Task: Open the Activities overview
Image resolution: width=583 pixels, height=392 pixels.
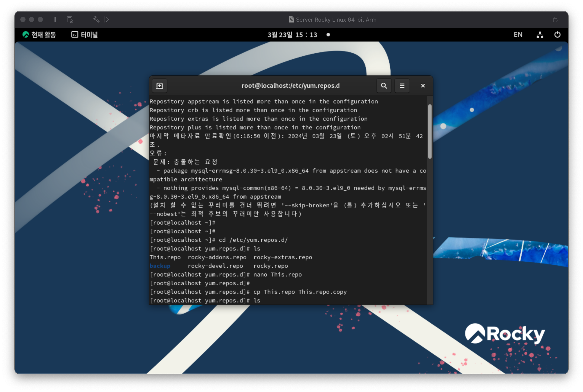Action: 39,35
